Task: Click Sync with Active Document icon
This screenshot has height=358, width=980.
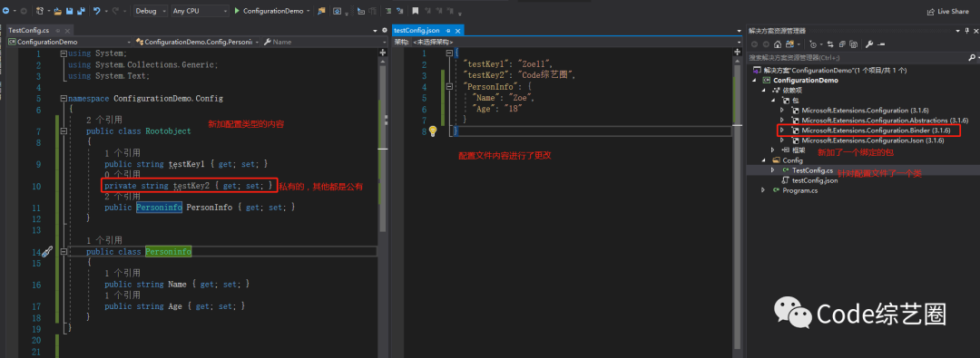Action: pos(830,44)
